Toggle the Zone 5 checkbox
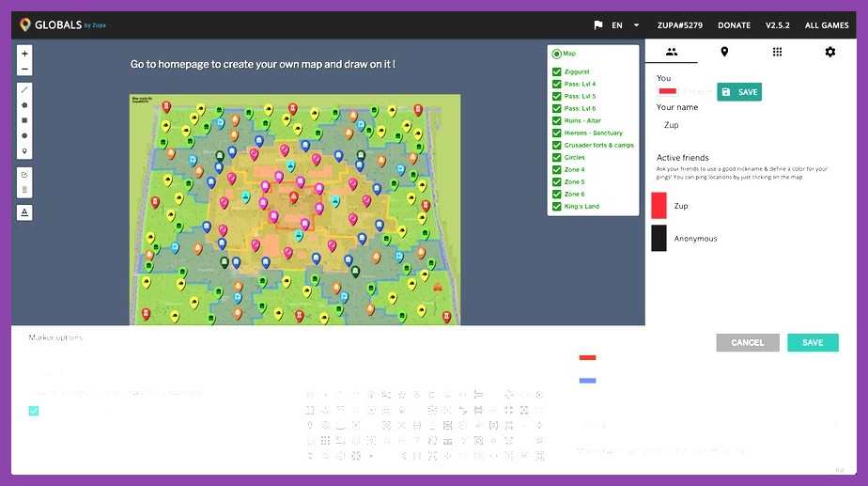868x486 pixels. [557, 181]
